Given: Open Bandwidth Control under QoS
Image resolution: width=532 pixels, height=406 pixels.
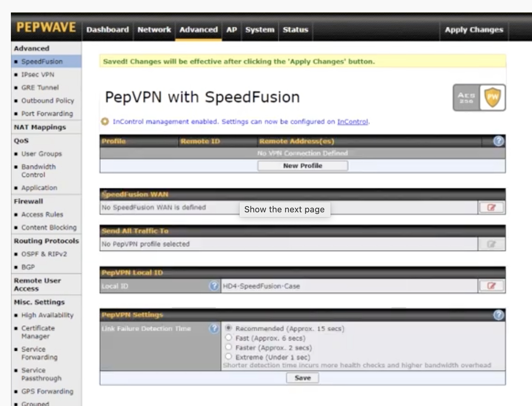Looking at the screenshot, I should [x=38, y=171].
